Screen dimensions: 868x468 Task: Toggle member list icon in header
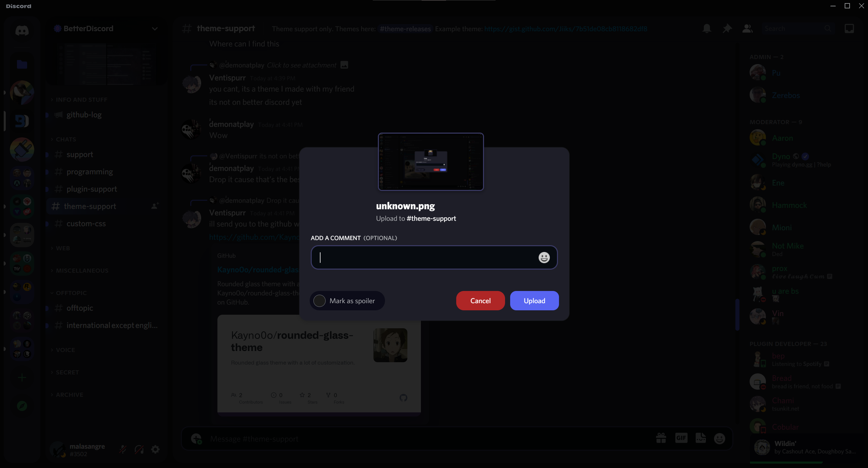pyautogui.click(x=747, y=28)
